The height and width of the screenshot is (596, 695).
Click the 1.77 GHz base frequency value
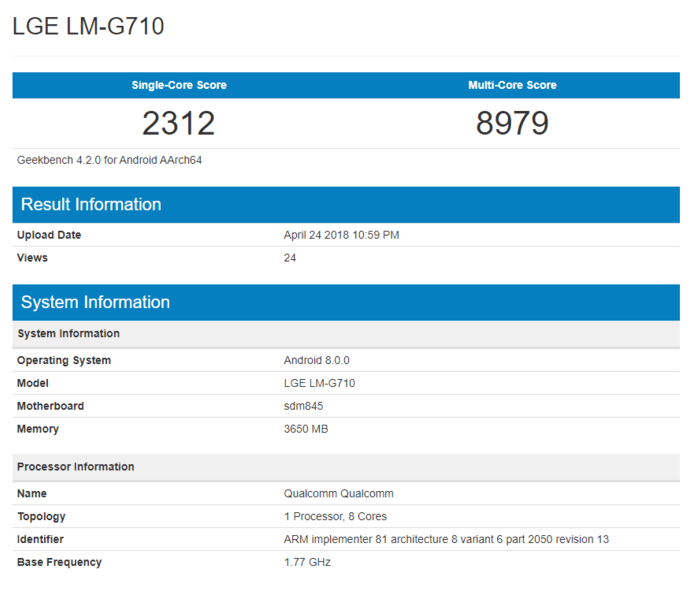[x=307, y=562]
